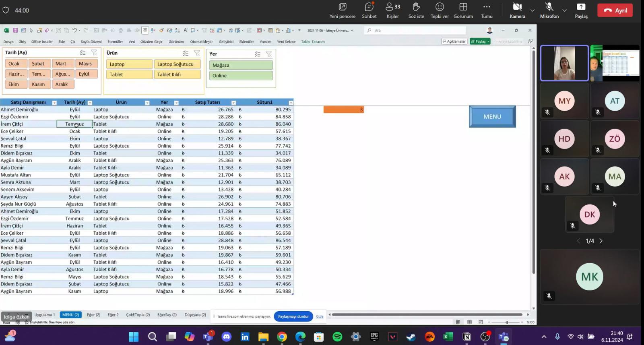644x345 pixels.
Task: Open the Kişiler participants list
Action: [x=392, y=10]
